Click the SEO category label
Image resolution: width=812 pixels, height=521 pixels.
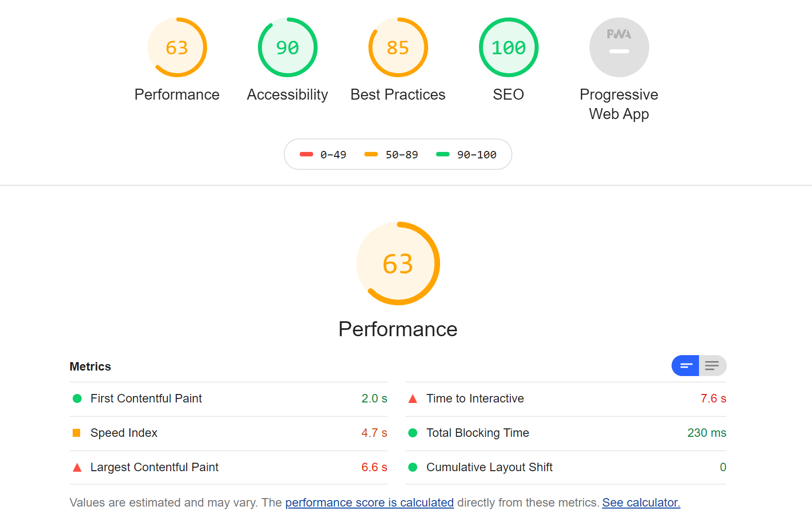(x=509, y=95)
